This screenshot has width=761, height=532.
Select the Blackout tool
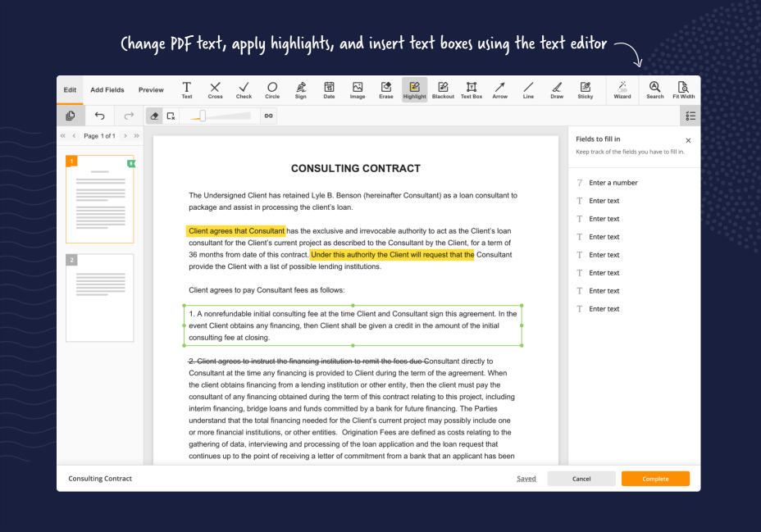click(443, 90)
